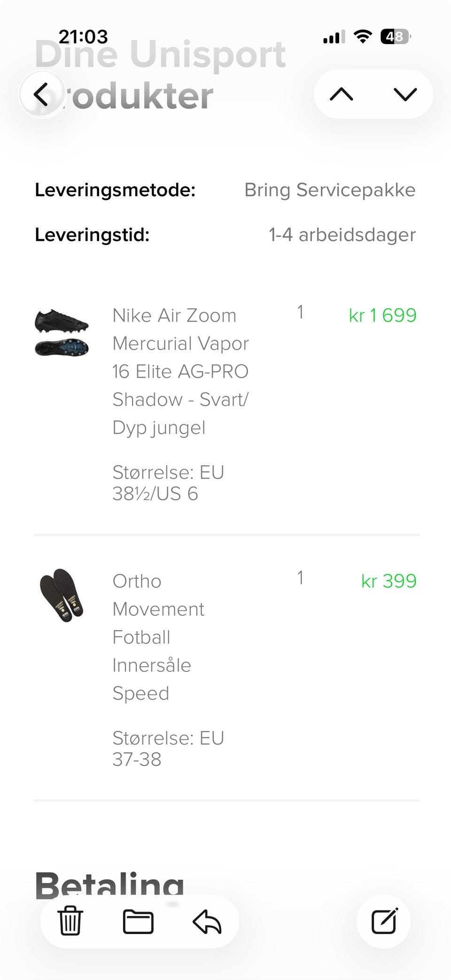Image resolution: width=451 pixels, height=980 pixels.
Task: Tap the kr 1 699 price
Action: point(382,316)
